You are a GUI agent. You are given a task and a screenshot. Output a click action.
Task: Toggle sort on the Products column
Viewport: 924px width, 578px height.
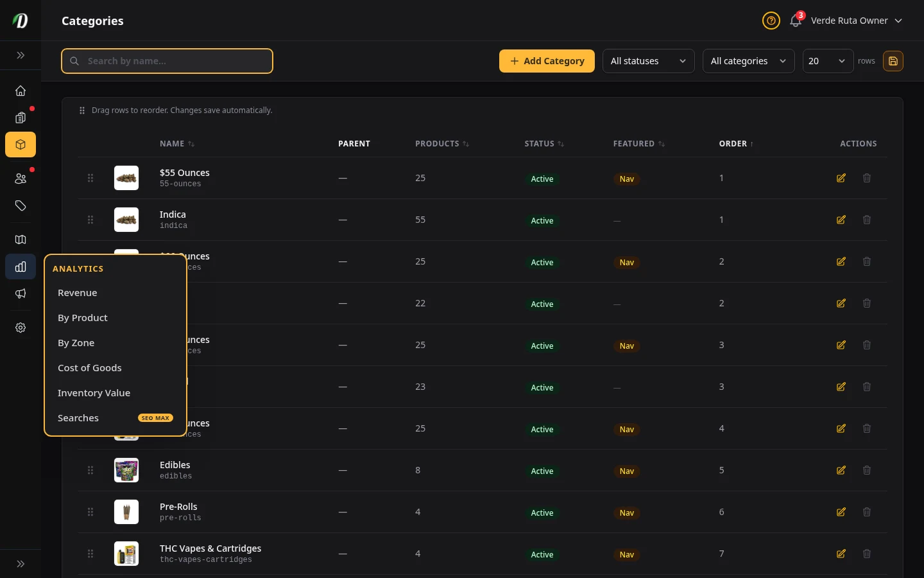(442, 144)
